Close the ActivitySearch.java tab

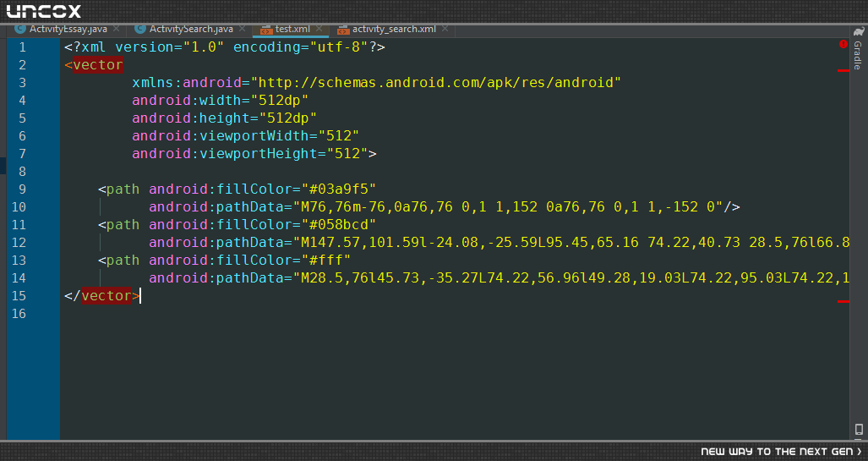coord(242,28)
